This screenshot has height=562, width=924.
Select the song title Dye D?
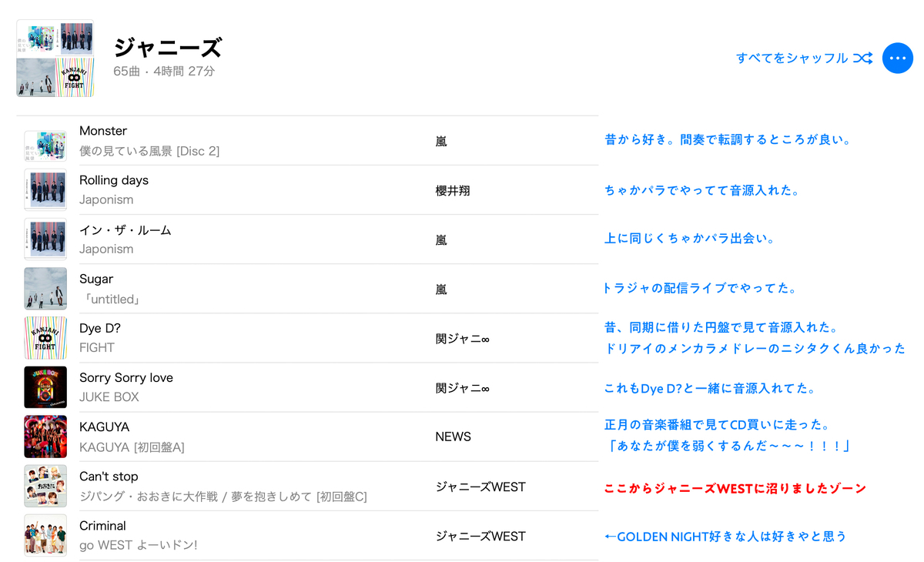(x=100, y=328)
